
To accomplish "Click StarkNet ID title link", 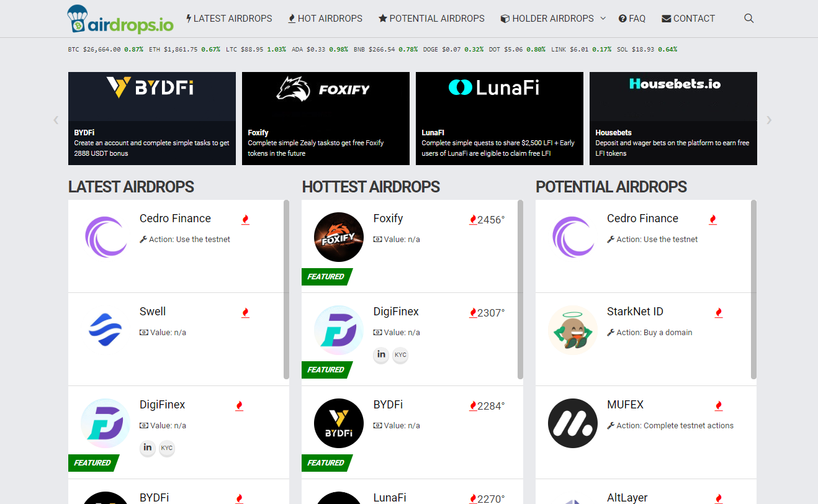I will (x=635, y=312).
